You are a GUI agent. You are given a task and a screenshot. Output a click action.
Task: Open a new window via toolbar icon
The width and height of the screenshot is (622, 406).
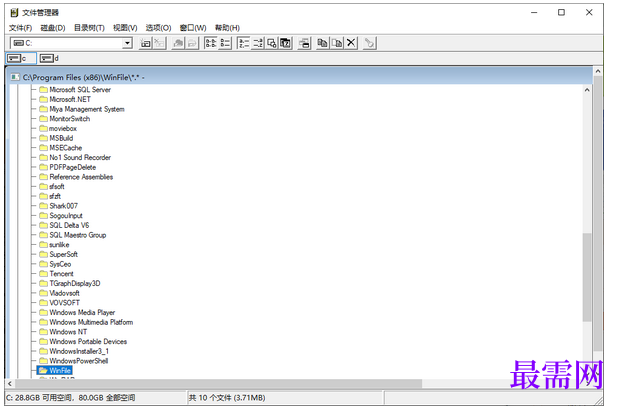coord(304,43)
